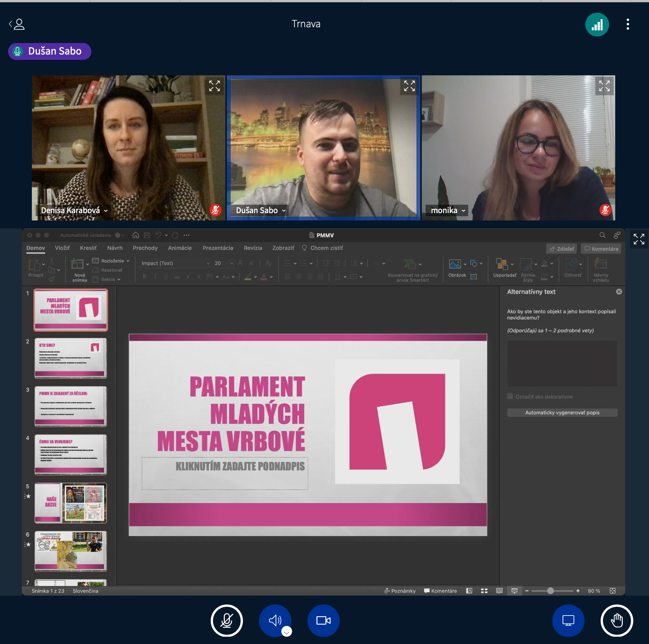The width and height of the screenshot is (649, 644).
Task: Click the connection statistics signal icon
Action: point(597,25)
